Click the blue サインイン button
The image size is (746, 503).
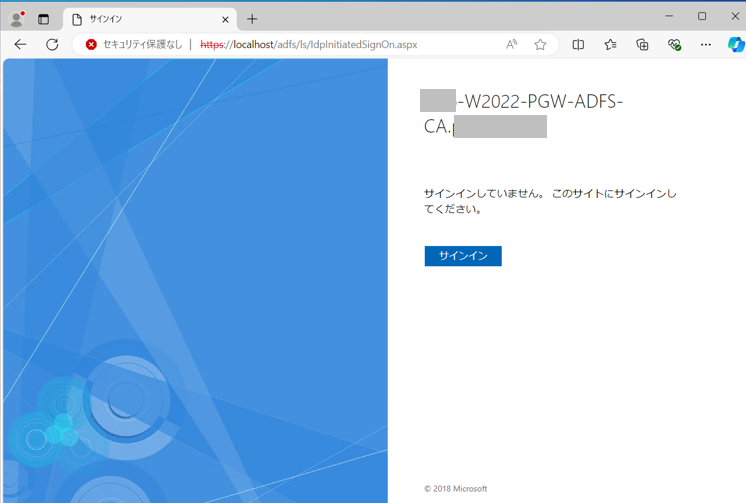click(463, 256)
